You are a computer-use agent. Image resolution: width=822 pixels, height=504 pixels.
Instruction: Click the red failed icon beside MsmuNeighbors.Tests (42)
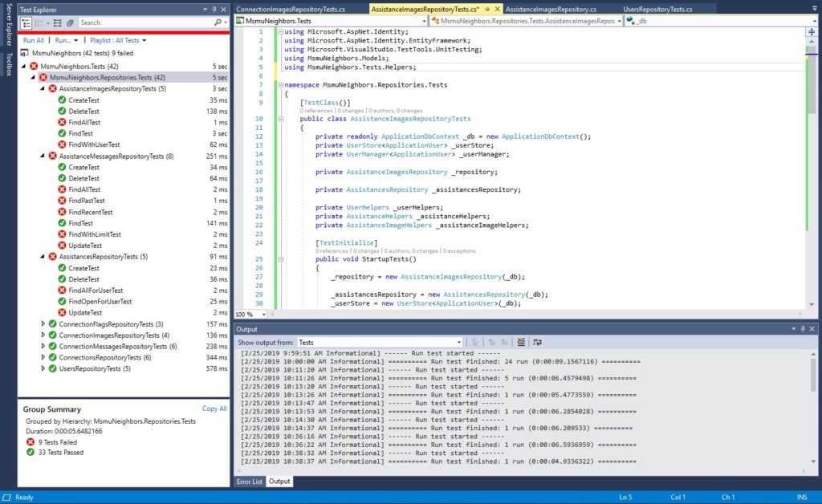(34, 66)
